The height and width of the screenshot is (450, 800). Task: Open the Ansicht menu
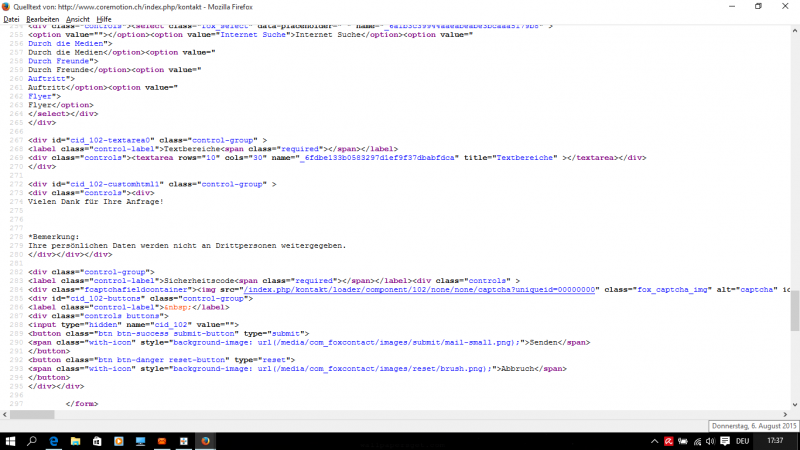[x=78, y=19]
